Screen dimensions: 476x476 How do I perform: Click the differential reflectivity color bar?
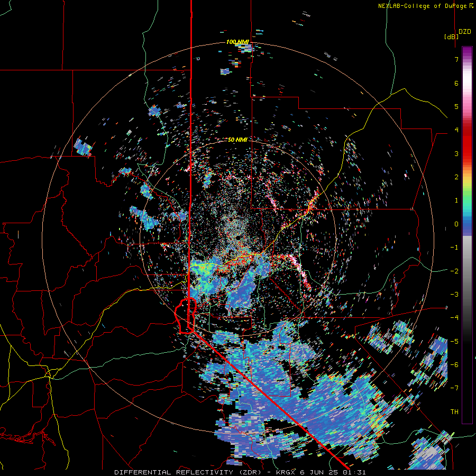(x=467, y=235)
